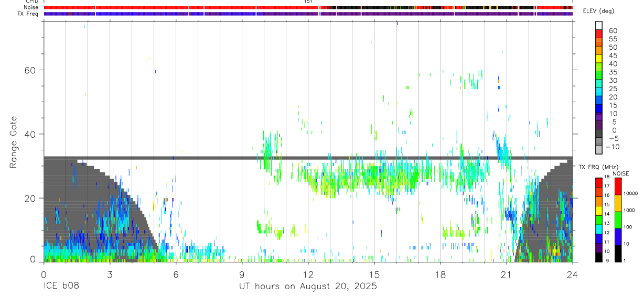Click the '3' tick on UT hours axis
Viewport: 644px width, 297px height.
coord(110,274)
